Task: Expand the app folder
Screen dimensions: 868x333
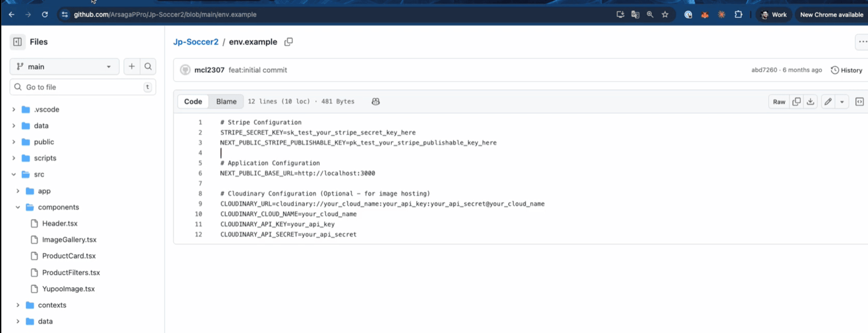Action: coord(18,191)
